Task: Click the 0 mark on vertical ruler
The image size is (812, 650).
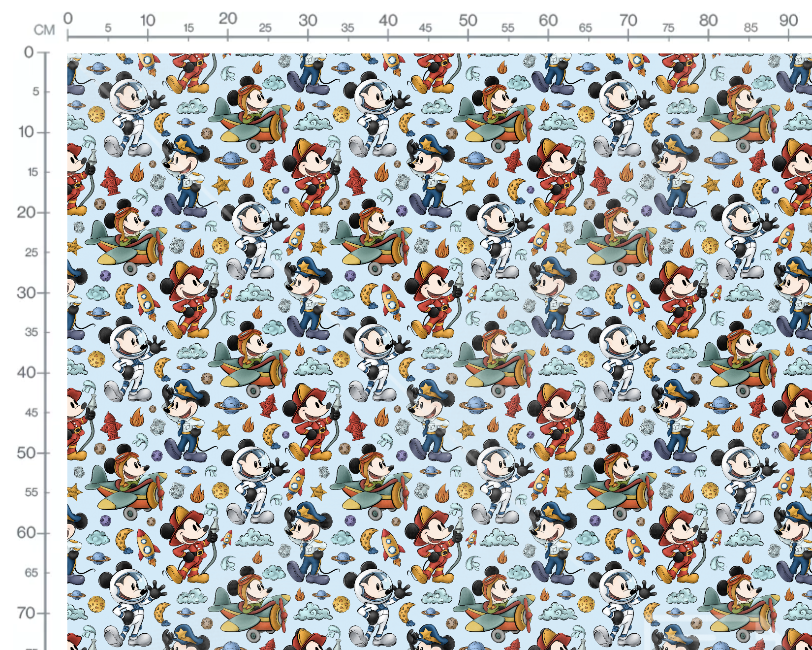Action: [29, 52]
